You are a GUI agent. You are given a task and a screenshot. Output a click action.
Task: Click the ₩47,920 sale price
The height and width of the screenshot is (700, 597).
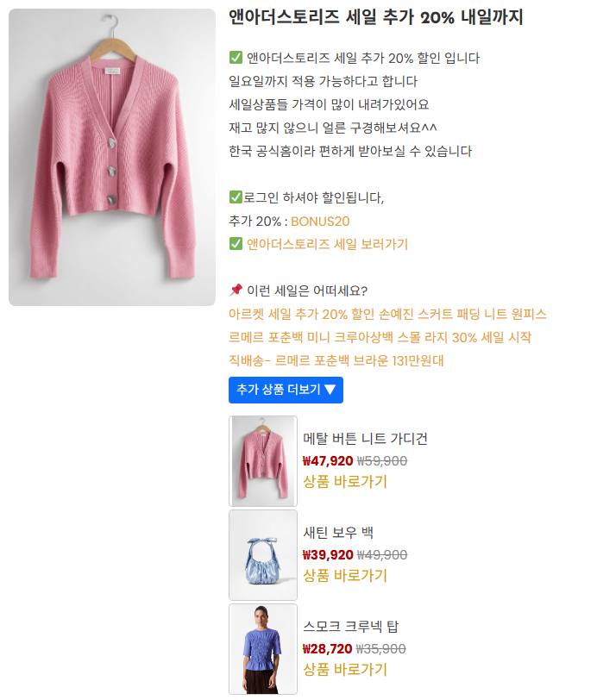tap(328, 460)
